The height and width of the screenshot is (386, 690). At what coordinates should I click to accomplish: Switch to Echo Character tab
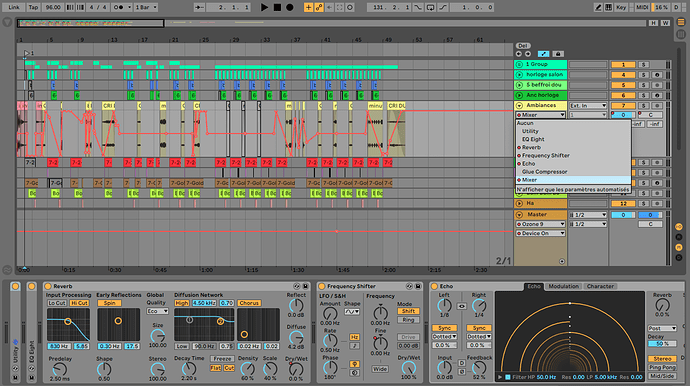point(600,286)
